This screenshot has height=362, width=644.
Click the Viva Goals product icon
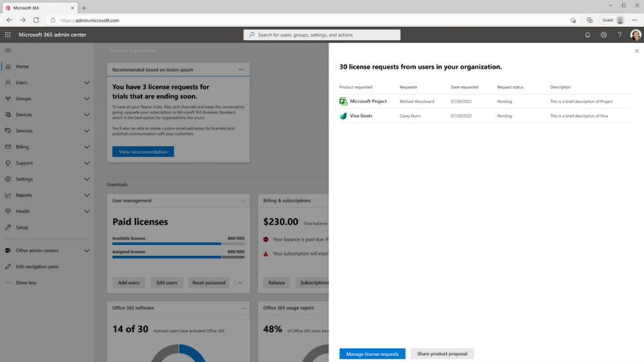tap(344, 116)
